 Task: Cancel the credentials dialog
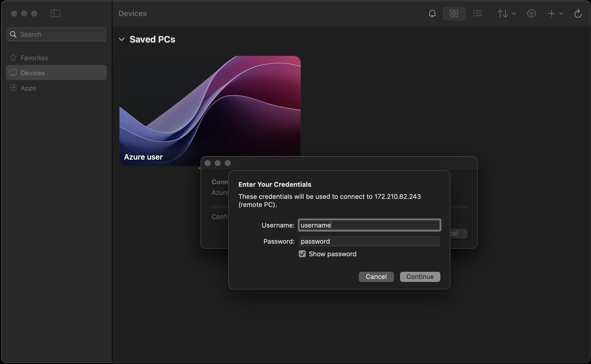[x=376, y=277]
